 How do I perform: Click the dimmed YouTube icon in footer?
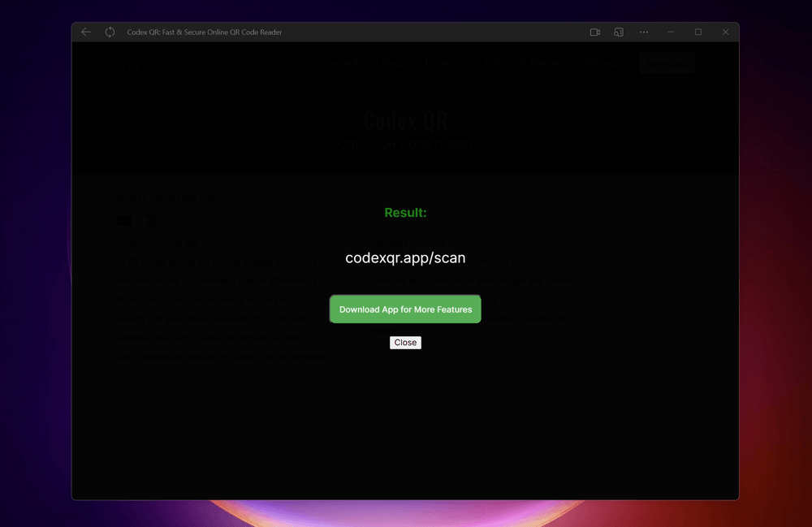click(x=124, y=221)
